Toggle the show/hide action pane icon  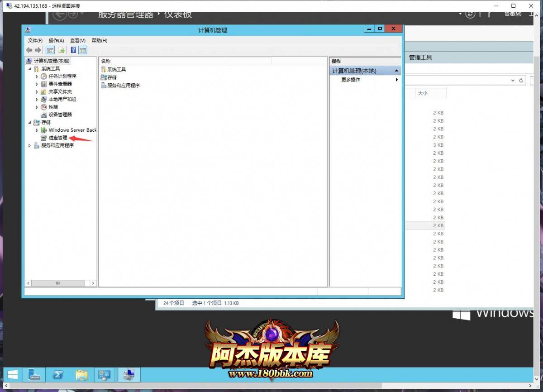(x=83, y=50)
